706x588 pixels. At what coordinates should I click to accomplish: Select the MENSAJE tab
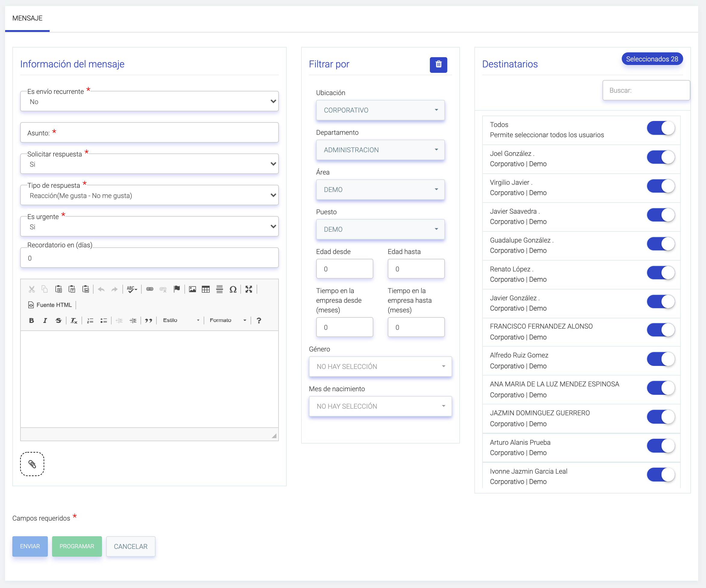[x=27, y=18]
